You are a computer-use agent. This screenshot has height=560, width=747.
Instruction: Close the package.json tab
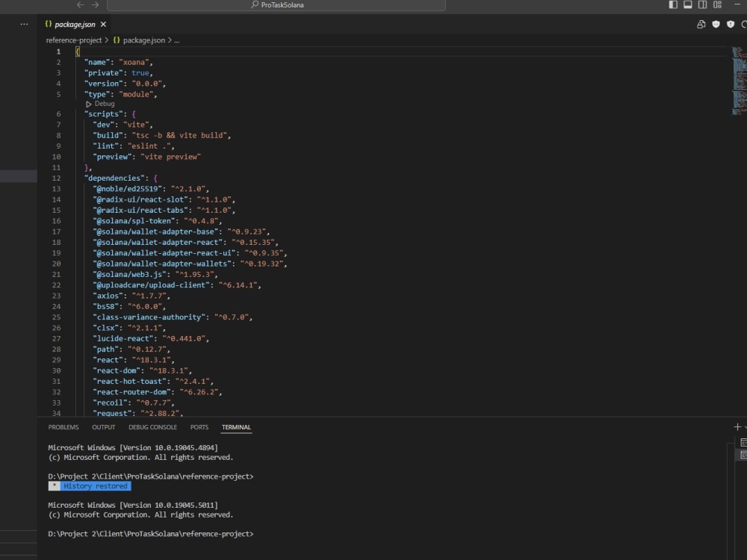click(103, 25)
